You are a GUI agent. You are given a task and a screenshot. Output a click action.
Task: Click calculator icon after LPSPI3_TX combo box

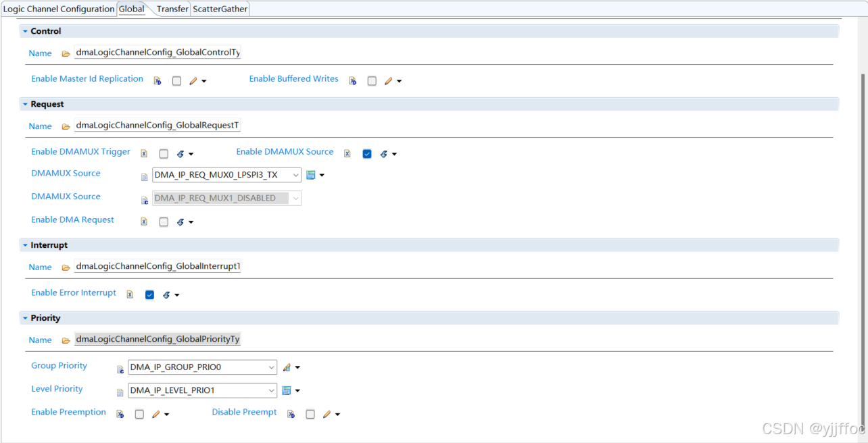pos(311,175)
